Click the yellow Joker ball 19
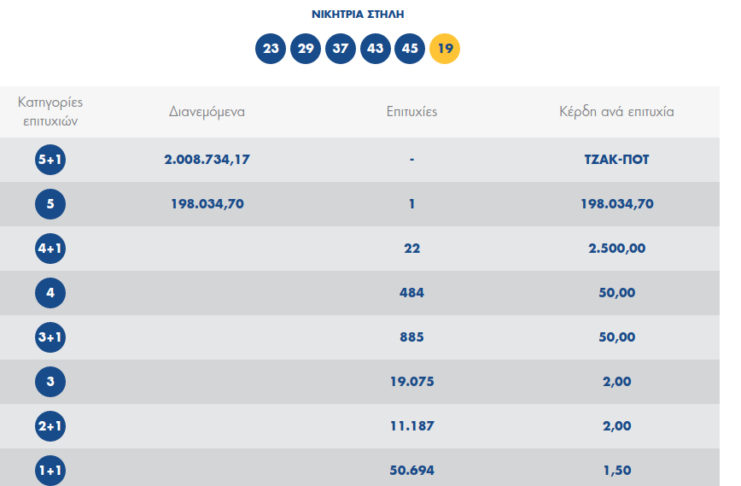 pyautogui.click(x=445, y=48)
